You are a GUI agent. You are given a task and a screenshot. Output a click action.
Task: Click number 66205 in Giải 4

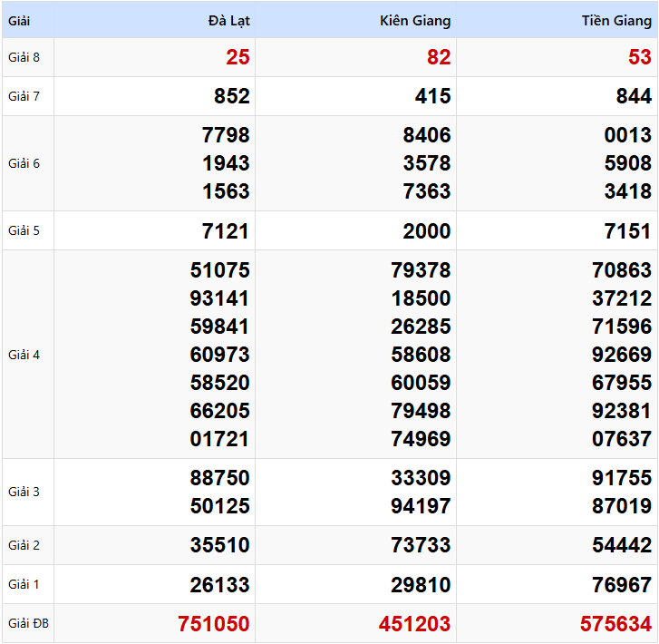tap(219, 411)
